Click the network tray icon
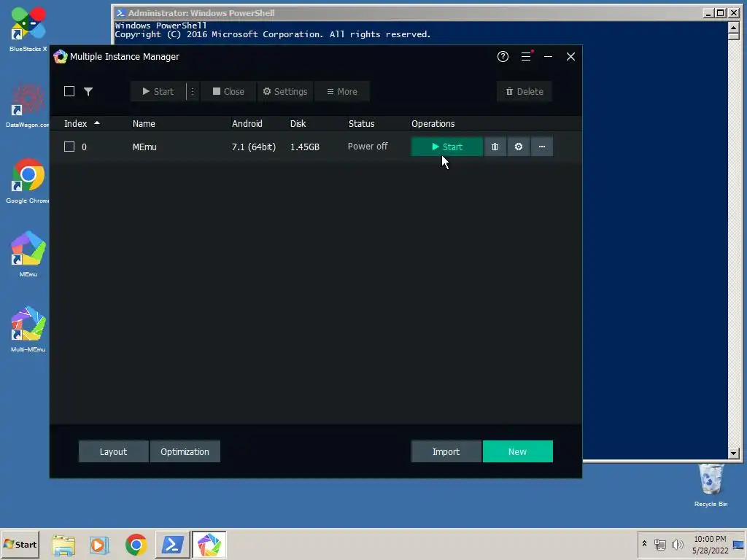The image size is (747, 560). coord(659,544)
